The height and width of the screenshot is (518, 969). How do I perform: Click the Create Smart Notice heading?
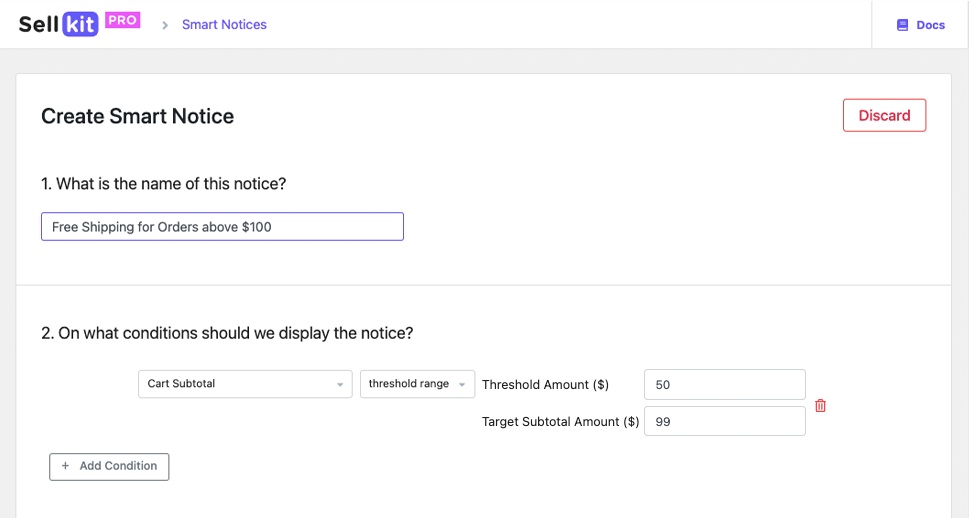click(x=137, y=116)
